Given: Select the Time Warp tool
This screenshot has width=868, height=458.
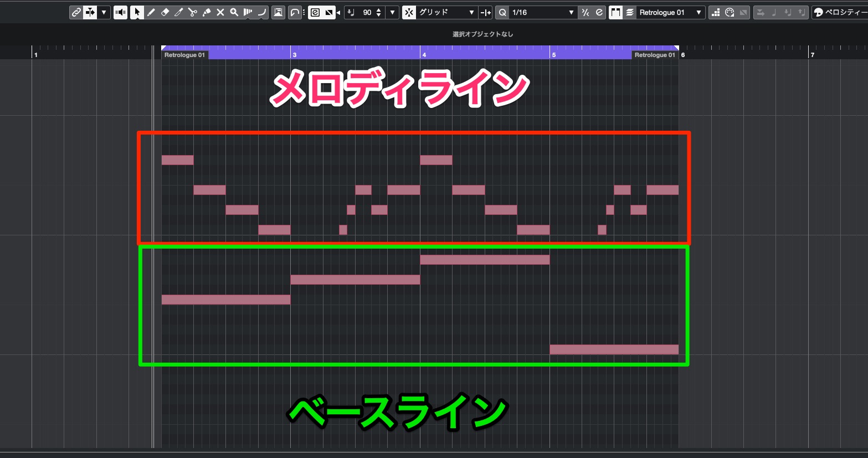Looking at the screenshot, I should (x=248, y=12).
